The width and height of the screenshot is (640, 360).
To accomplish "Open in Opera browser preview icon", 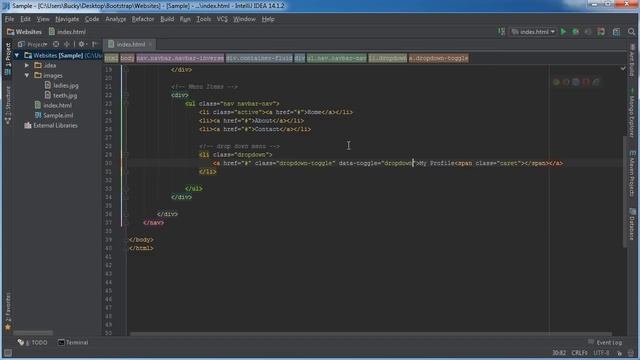I will point(586,82).
